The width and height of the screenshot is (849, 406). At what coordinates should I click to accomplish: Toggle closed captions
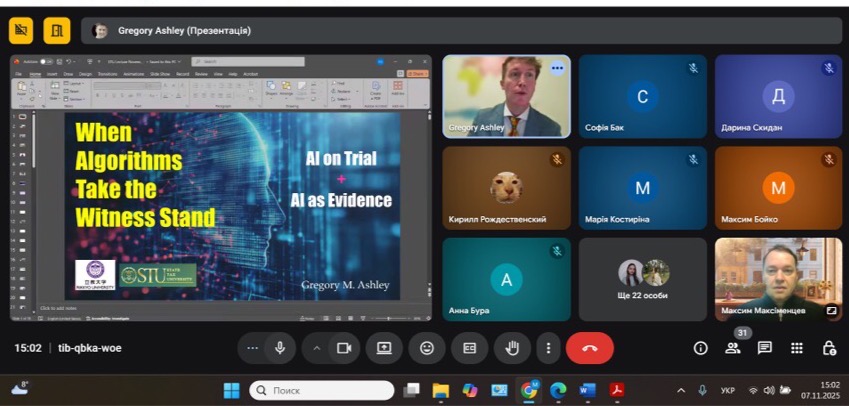click(470, 348)
